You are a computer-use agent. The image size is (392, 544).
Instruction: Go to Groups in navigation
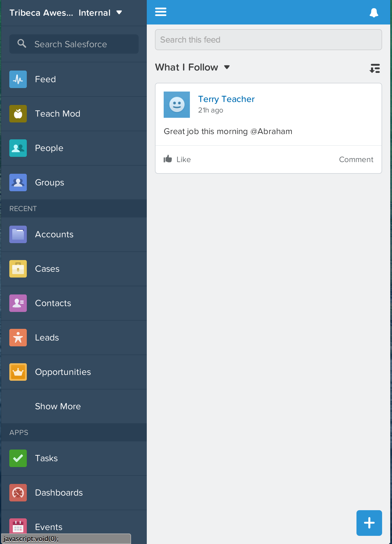[x=74, y=182]
